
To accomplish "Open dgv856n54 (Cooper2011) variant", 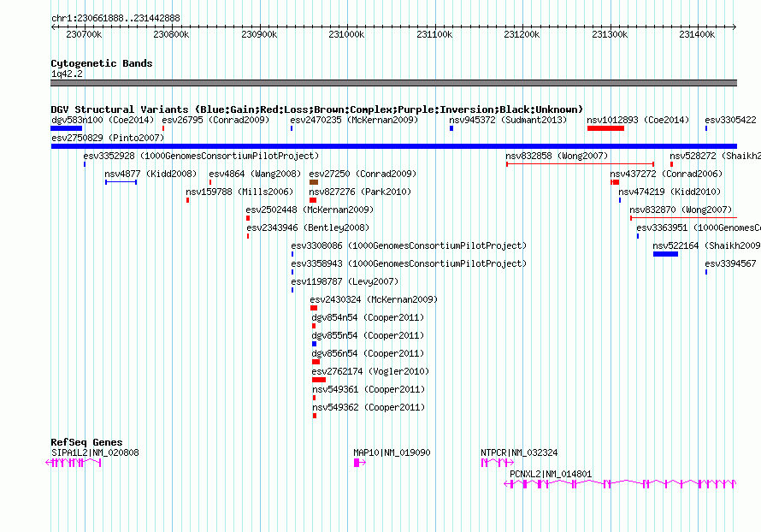I will [x=368, y=353].
